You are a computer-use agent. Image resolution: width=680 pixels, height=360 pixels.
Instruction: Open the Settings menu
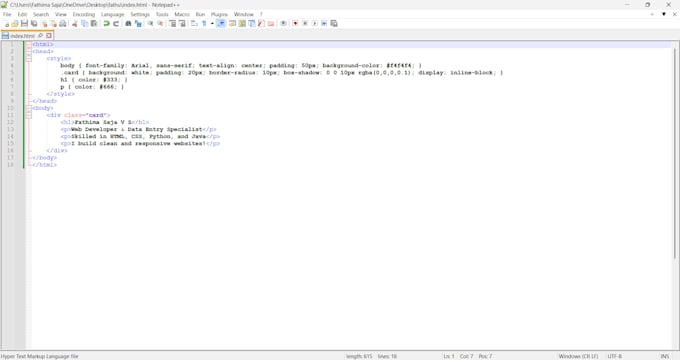(140, 14)
